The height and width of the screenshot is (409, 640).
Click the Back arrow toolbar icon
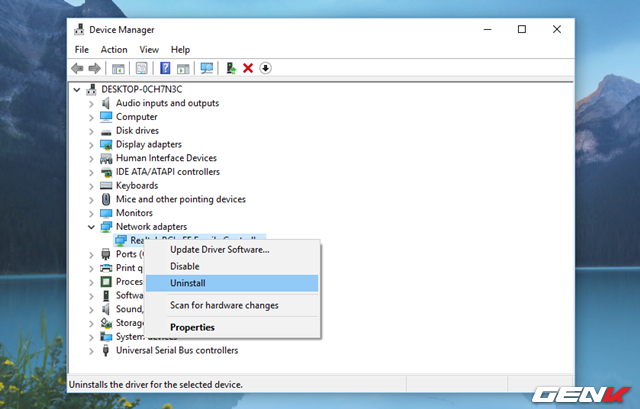coord(77,68)
